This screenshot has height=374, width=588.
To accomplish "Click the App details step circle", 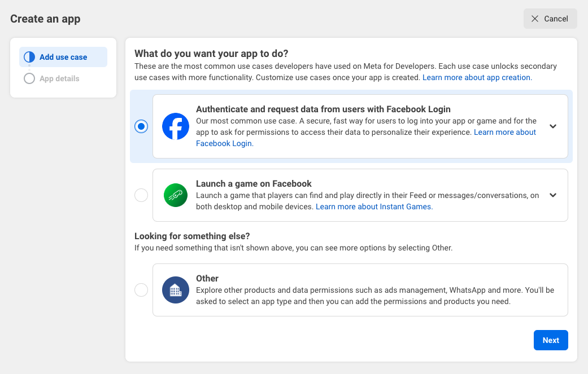I will [x=29, y=78].
